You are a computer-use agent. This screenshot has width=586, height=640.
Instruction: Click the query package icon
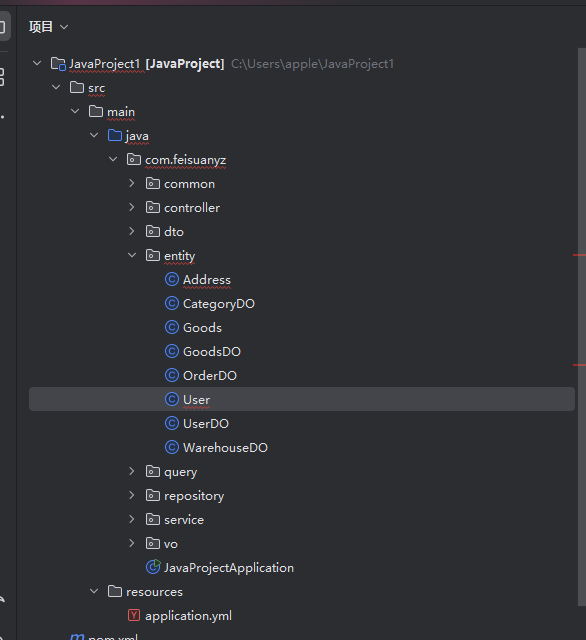pos(153,471)
